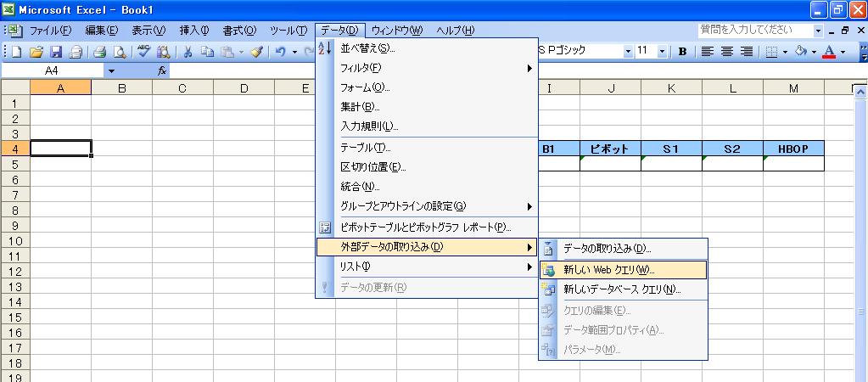Open the font name dropdown
This screenshot has height=382, width=868.
[x=628, y=52]
